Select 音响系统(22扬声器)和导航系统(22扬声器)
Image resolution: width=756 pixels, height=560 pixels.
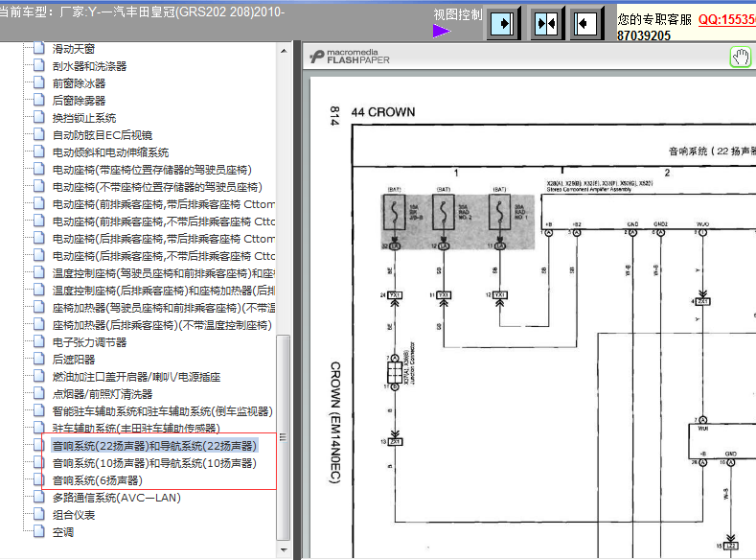[x=155, y=446]
